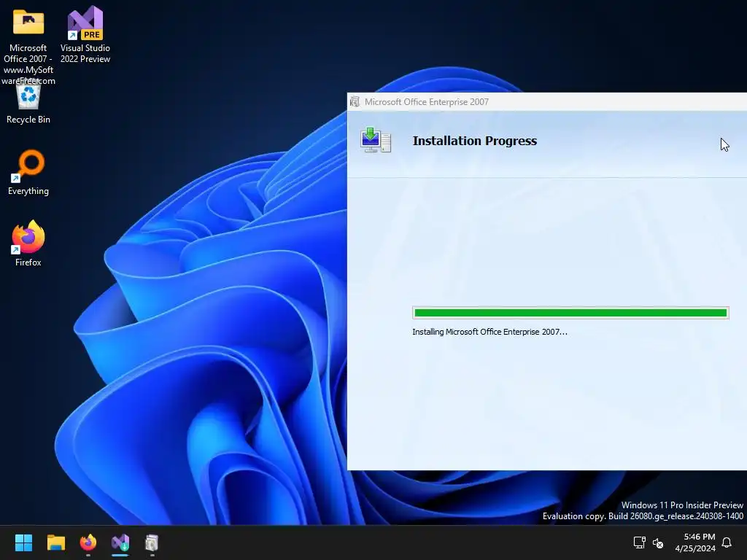The width and height of the screenshot is (747, 560).
Task: Click the Office Enterprise 2007 title bar icon
Action: [355, 102]
